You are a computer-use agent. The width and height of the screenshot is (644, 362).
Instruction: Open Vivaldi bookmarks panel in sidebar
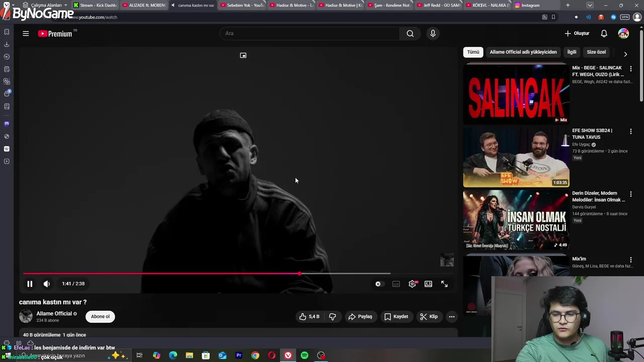(x=7, y=32)
